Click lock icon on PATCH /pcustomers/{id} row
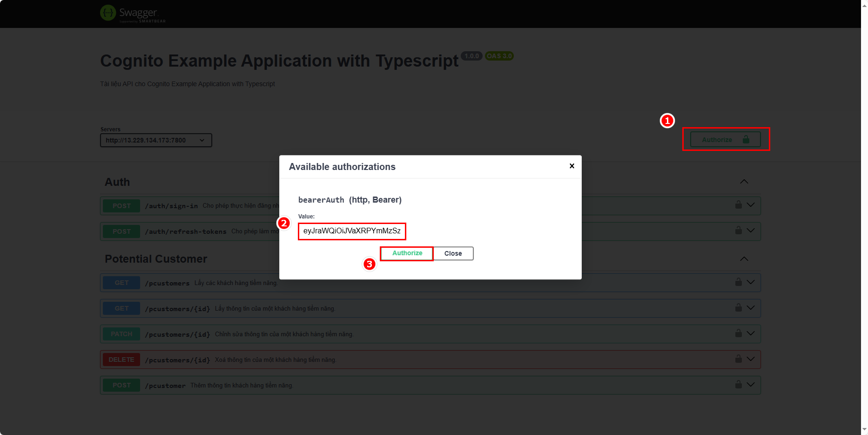The width and height of the screenshot is (868, 435). point(738,333)
